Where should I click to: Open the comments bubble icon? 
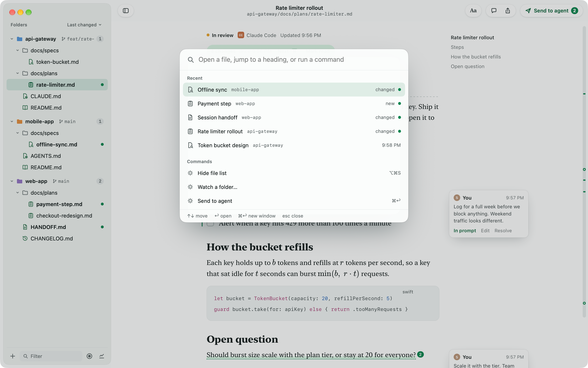[494, 11]
